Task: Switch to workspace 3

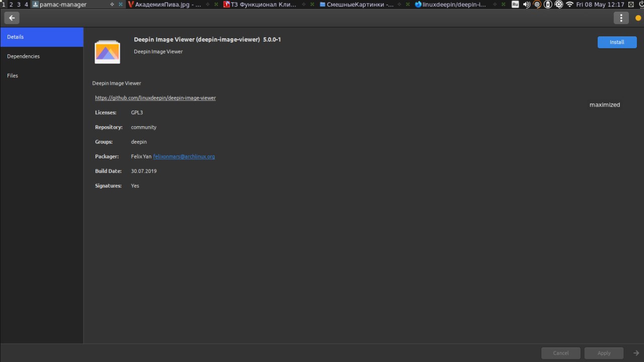Action: (x=19, y=5)
